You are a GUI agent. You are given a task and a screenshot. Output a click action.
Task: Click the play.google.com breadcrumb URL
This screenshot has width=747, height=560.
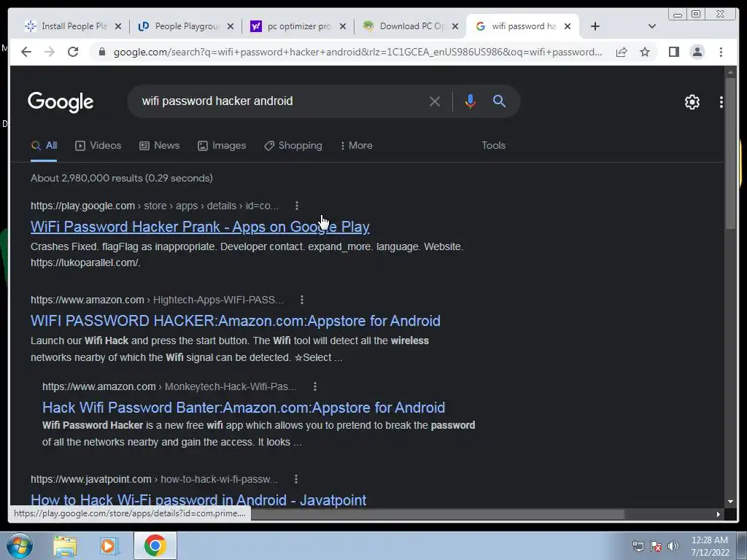155,206
